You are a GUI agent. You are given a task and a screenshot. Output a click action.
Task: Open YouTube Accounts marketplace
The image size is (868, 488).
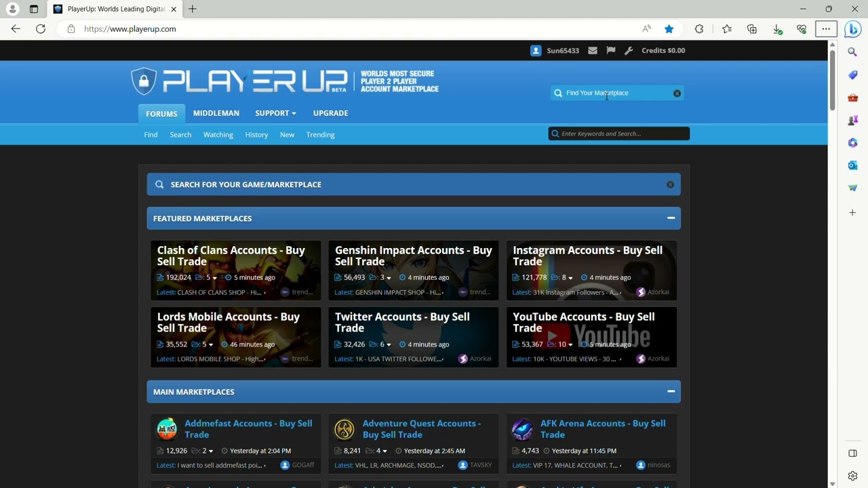(583, 322)
